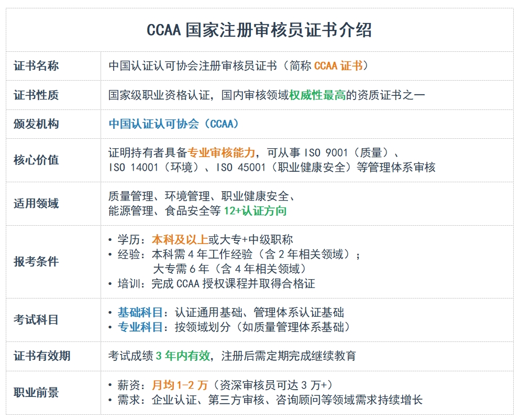This screenshot has width=520, height=420.
Task: Select the '核心价值' row label
Action: [x=36, y=160]
